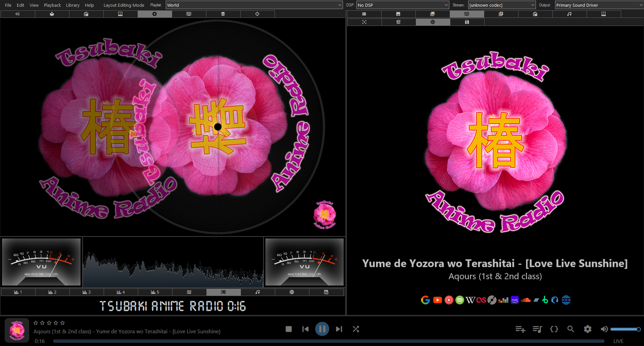
Task: Open the Bandcamp link icon
Action: tap(536, 300)
